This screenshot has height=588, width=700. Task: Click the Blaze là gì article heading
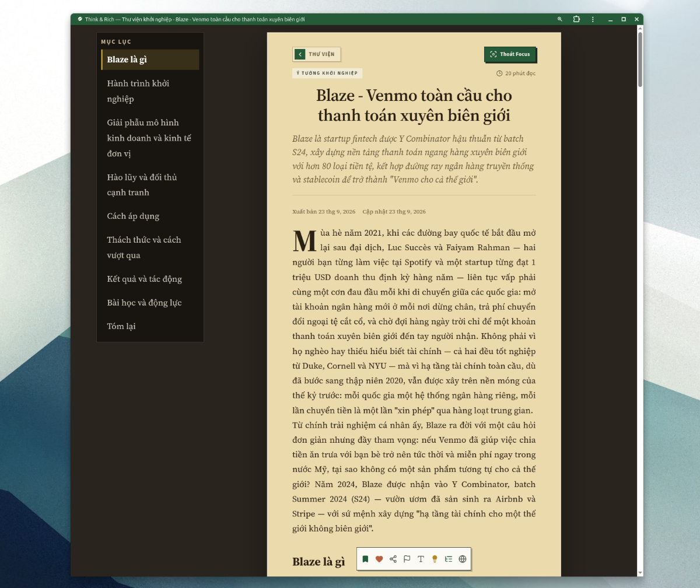[318, 562]
